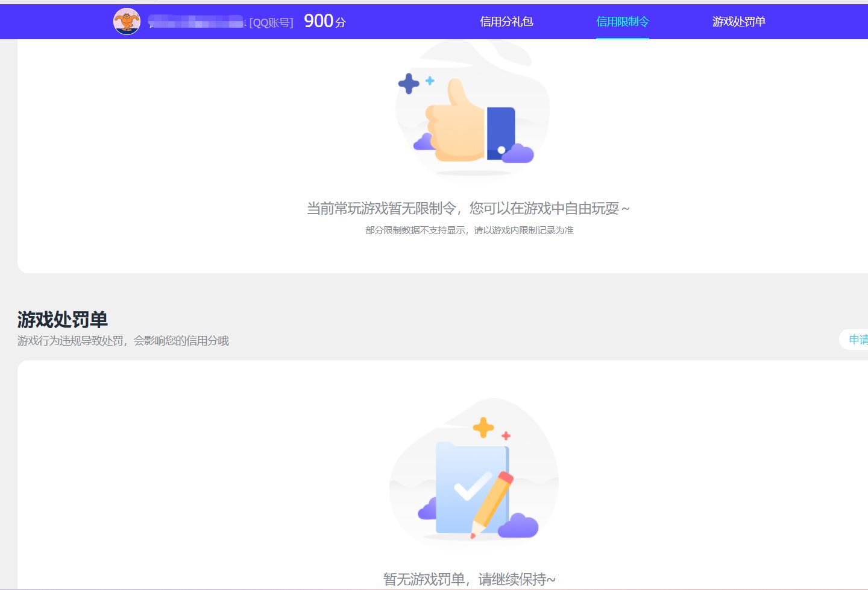Click the purple cloud beside the pencil tip
The width and height of the screenshot is (868, 590).
click(x=518, y=525)
